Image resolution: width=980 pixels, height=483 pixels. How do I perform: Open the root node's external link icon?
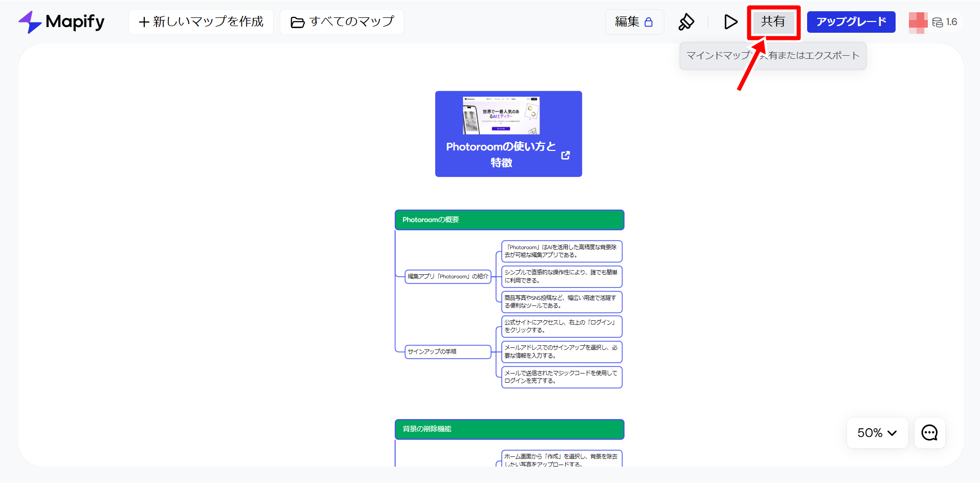(x=565, y=155)
